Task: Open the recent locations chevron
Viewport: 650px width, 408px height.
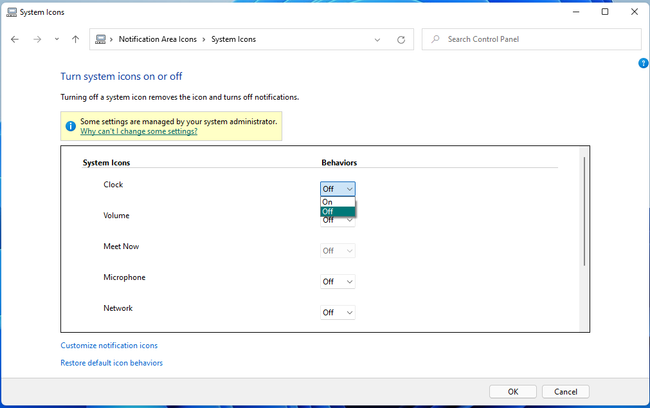Action: coord(57,39)
